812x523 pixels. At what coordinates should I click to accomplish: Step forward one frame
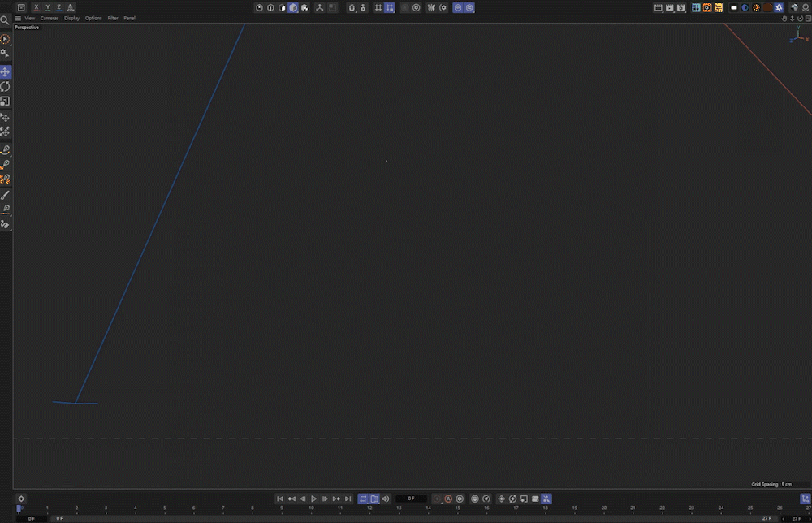point(326,499)
